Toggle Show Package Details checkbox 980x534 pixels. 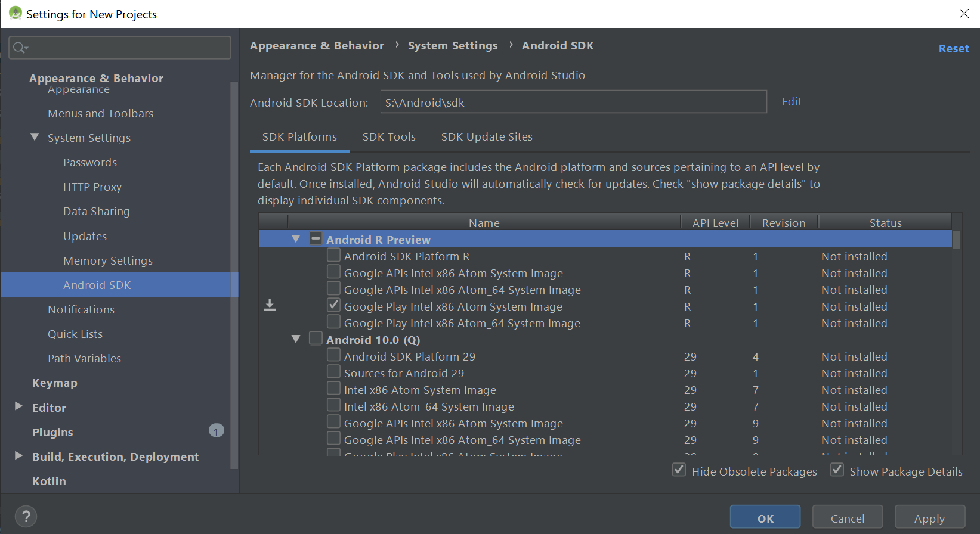coord(837,470)
